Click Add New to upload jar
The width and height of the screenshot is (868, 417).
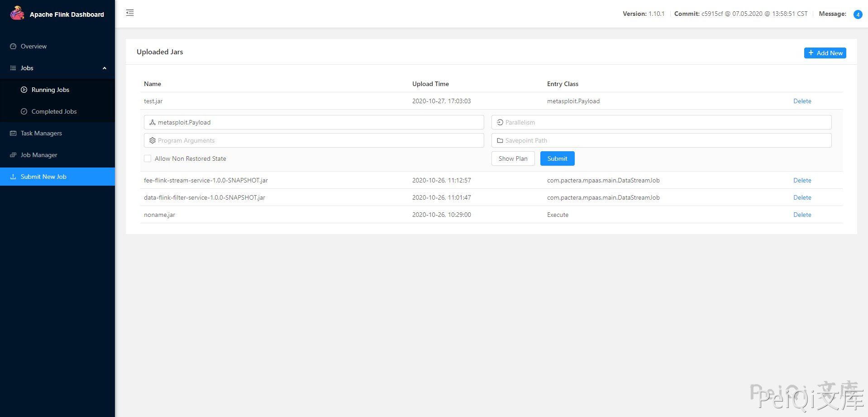825,53
